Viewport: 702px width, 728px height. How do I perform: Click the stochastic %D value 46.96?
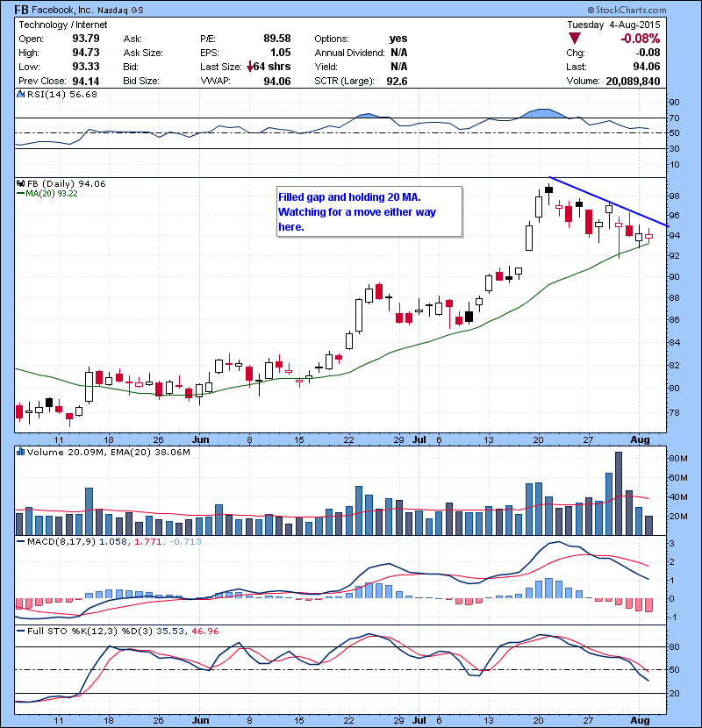tap(204, 631)
